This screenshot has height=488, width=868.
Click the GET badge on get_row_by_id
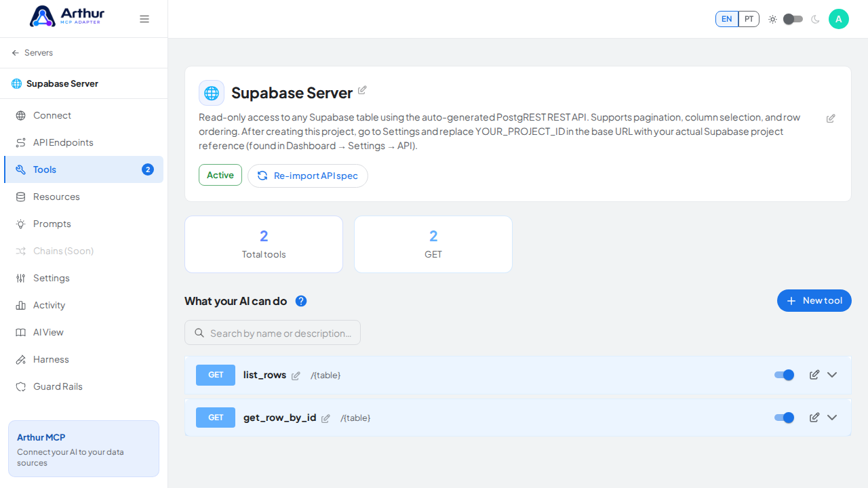pyautogui.click(x=216, y=418)
